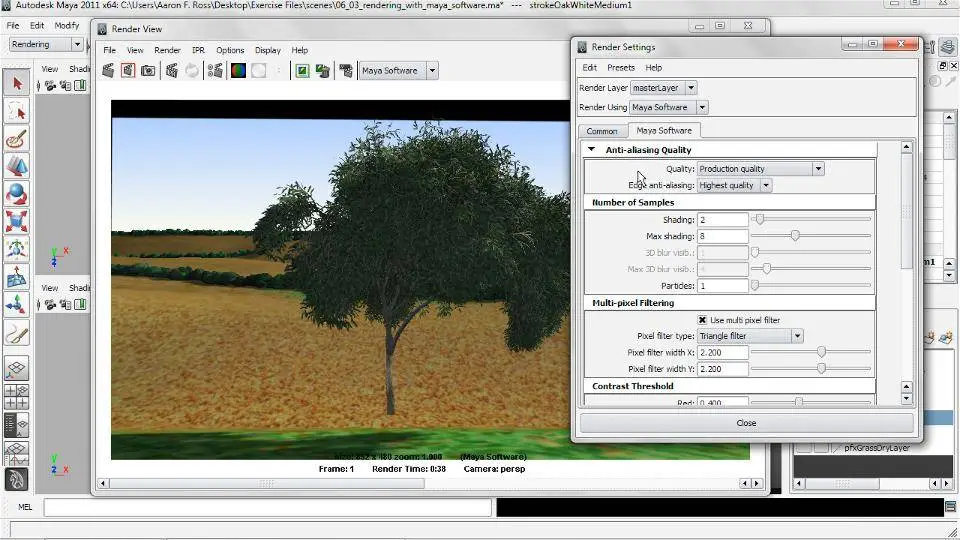Open the Presets menu in Render Settings
Image resolution: width=960 pixels, height=540 pixels.
[621, 68]
